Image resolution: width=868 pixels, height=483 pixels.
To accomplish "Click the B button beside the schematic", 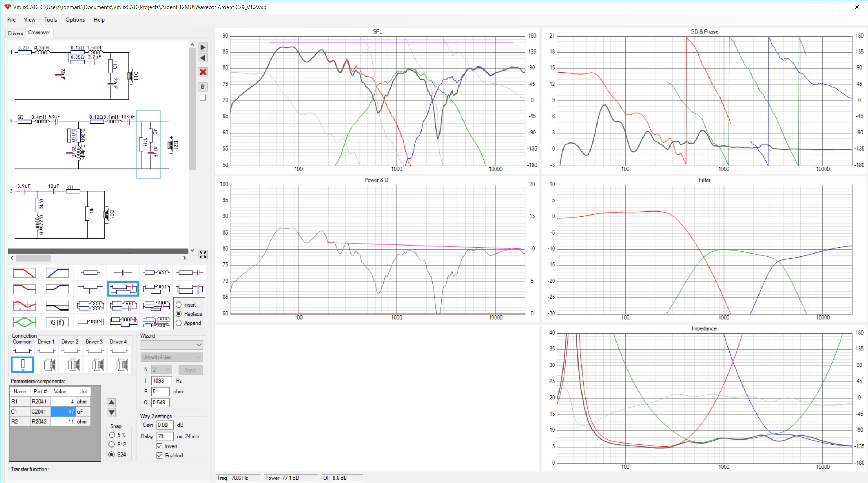I will 203,87.
